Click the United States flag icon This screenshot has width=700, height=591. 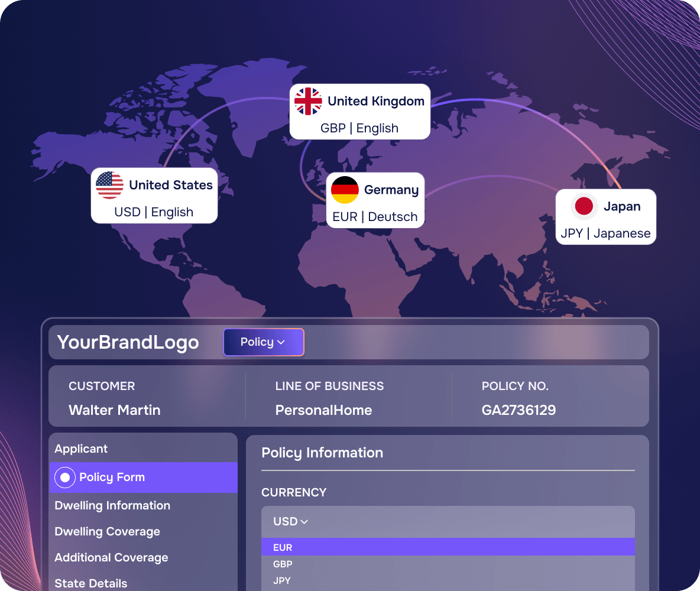tap(109, 185)
